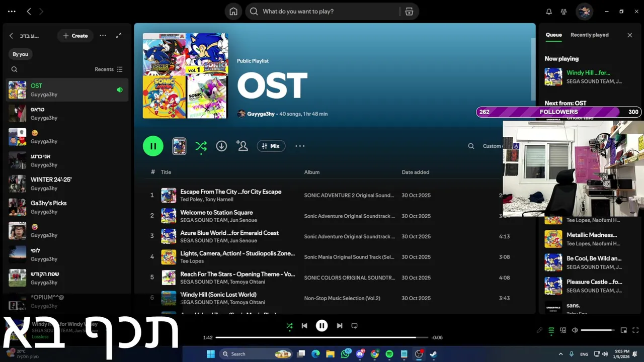
Task: Click the Mix button
Action: coord(271,146)
